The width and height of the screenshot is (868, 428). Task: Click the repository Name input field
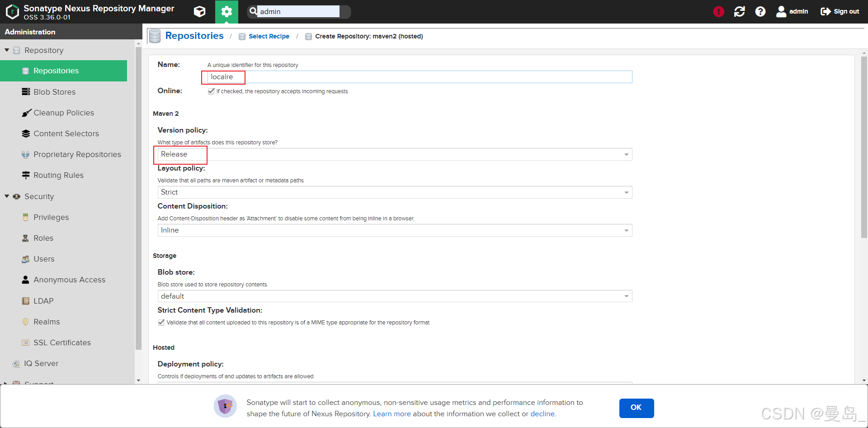click(420, 77)
